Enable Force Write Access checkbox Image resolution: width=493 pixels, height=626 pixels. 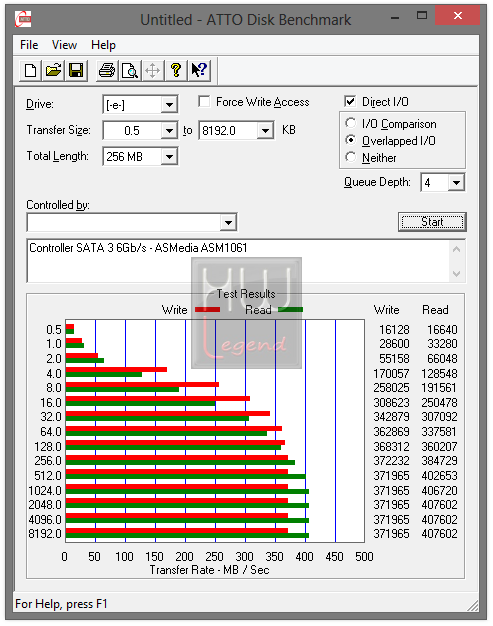(204, 101)
